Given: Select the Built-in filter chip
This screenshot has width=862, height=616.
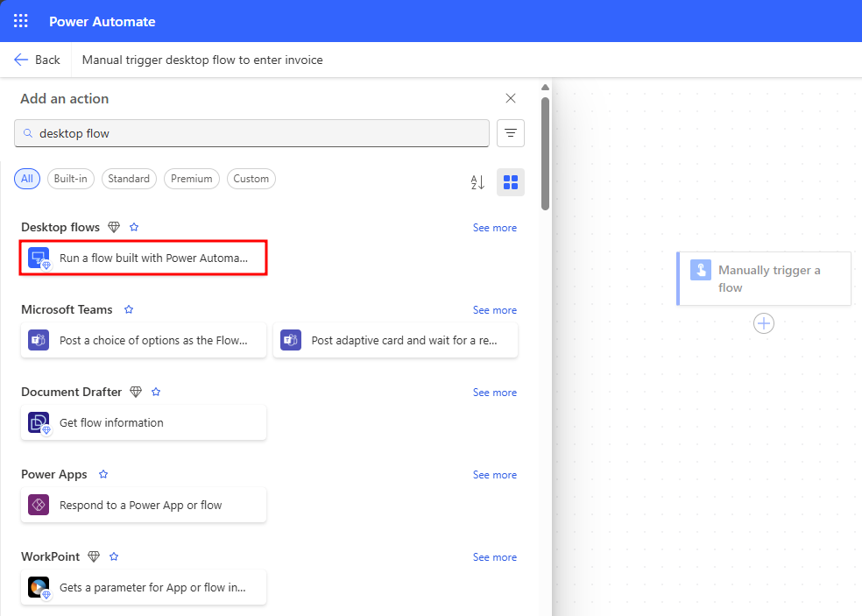Looking at the screenshot, I should point(70,179).
